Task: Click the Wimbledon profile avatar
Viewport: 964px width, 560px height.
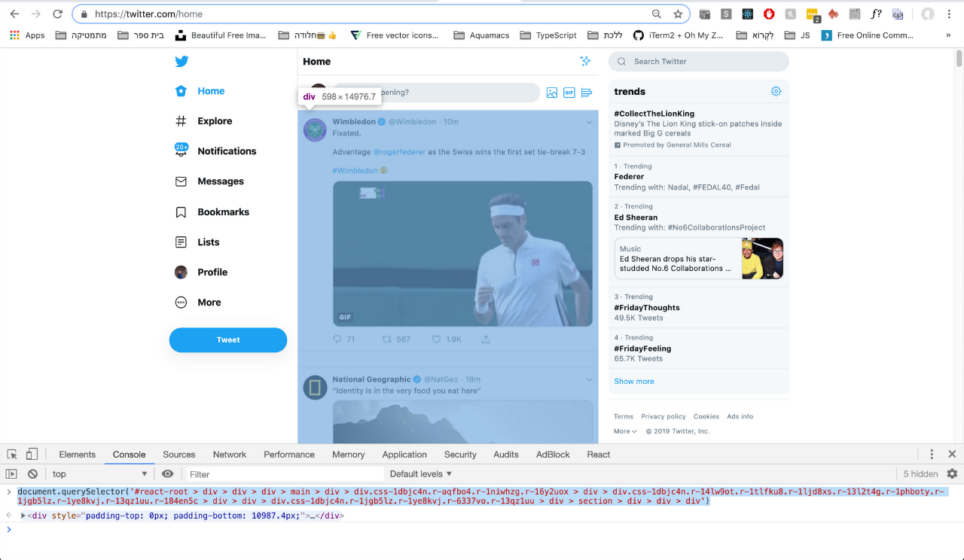Action: coord(316,130)
